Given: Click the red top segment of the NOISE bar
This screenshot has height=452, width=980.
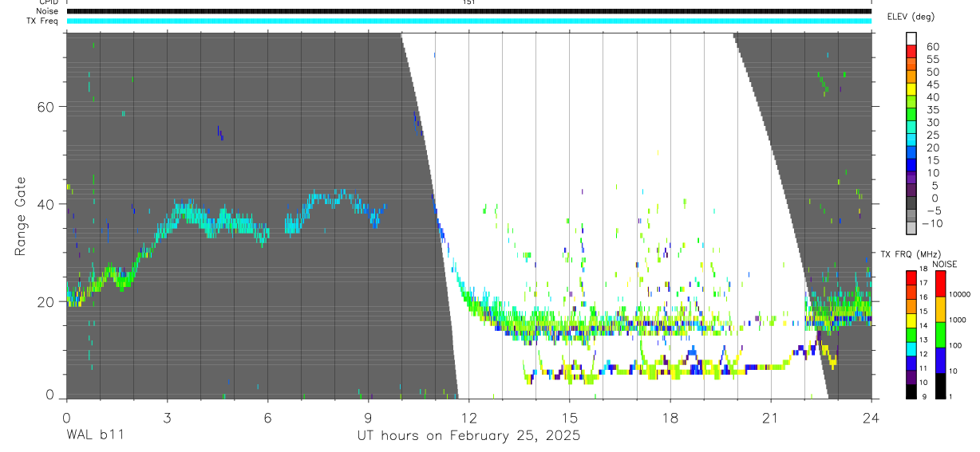Looking at the screenshot, I should 939,283.
